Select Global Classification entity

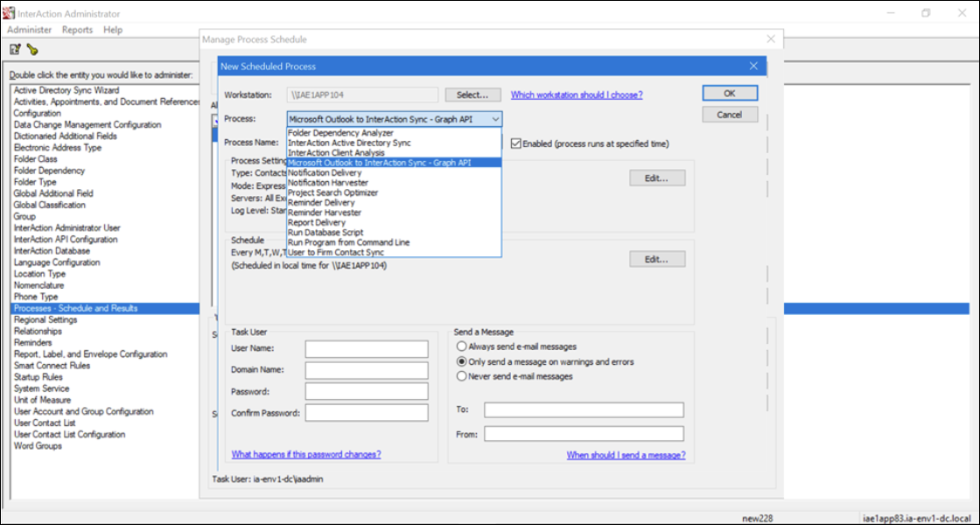coord(49,205)
